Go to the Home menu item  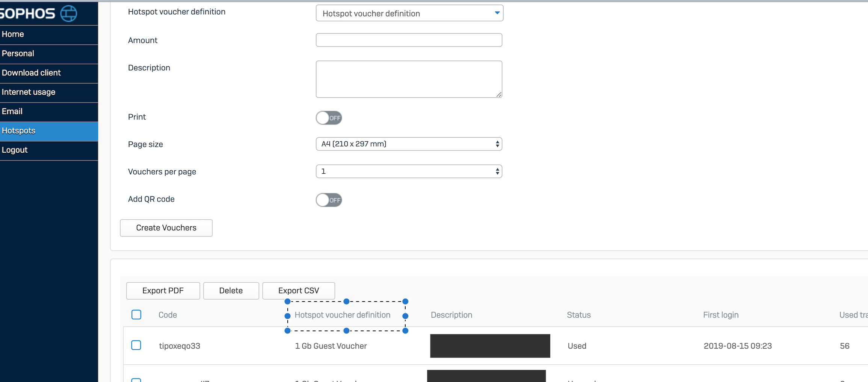(13, 34)
